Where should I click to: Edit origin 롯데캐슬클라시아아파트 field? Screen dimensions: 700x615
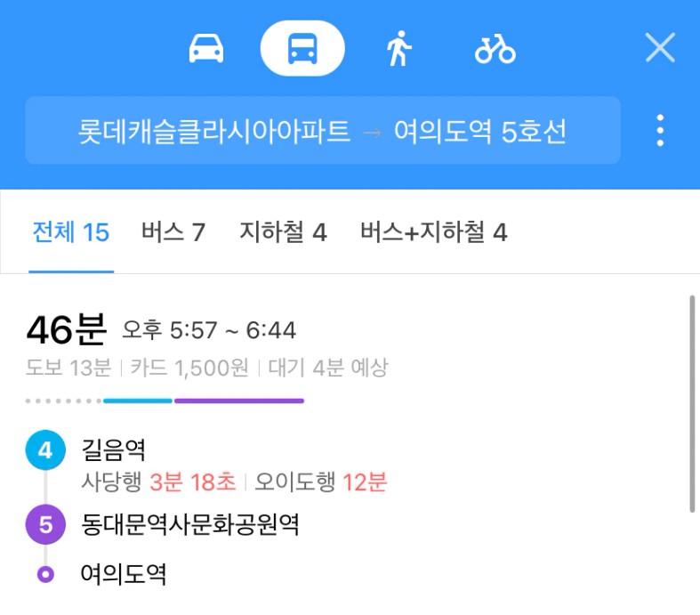click(214, 132)
